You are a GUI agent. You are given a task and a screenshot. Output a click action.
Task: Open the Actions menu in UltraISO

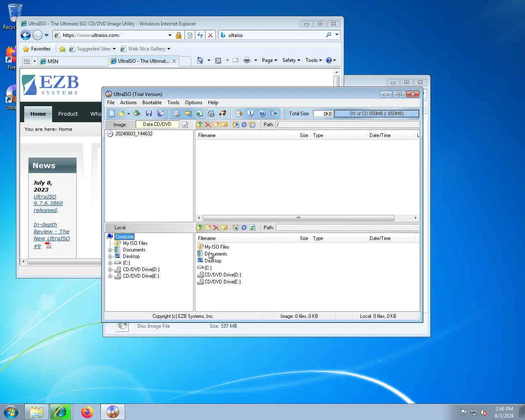point(128,103)
